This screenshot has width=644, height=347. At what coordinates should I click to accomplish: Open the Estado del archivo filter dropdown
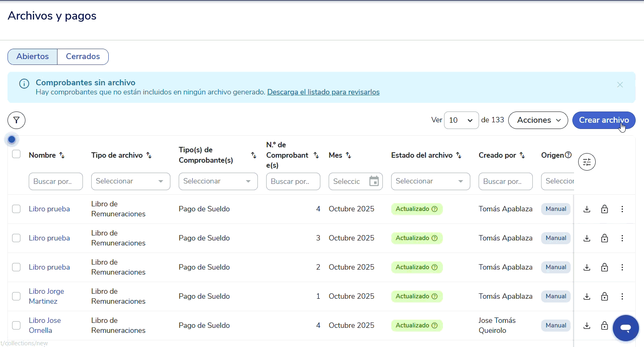pyautogui.click(x=431, y=181)
